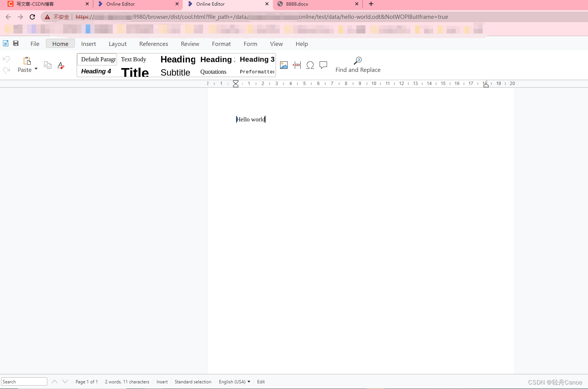Switch to the Home tab
The image size is (588, 389).
(60, 44)
